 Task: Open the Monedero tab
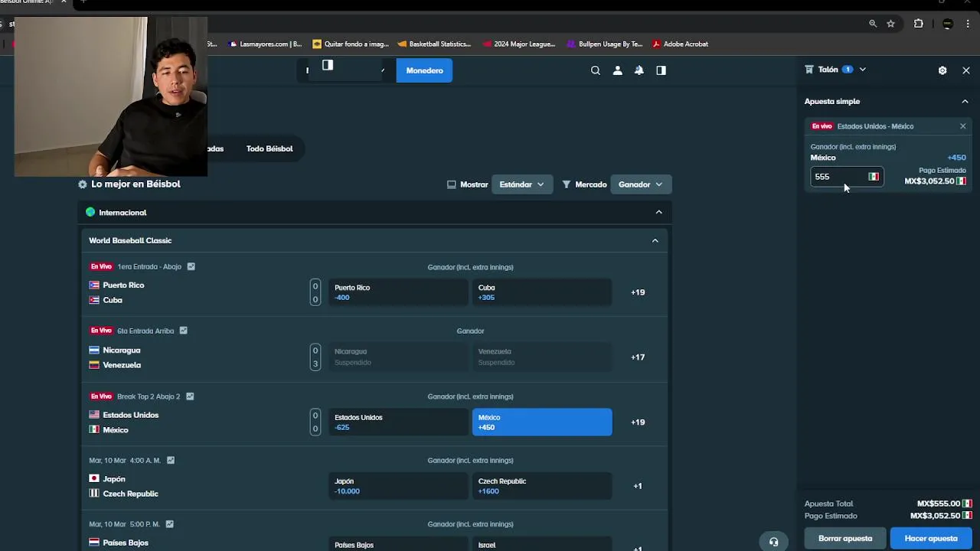424,70
